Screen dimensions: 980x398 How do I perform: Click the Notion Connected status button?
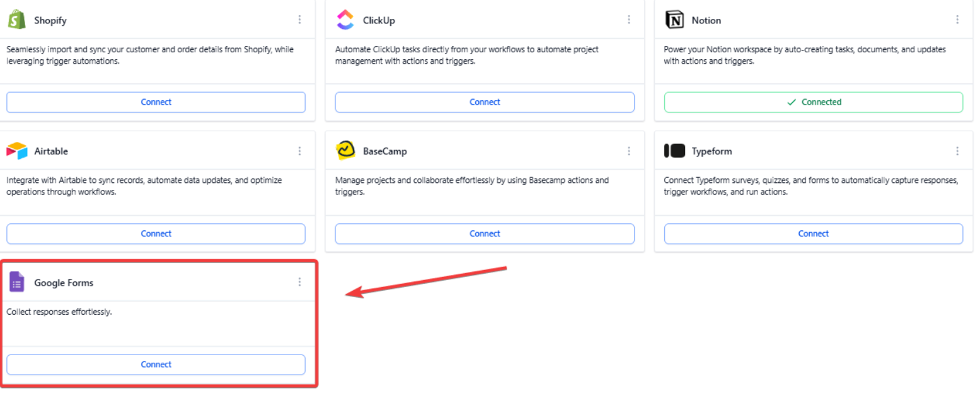[x=813, y=102]
